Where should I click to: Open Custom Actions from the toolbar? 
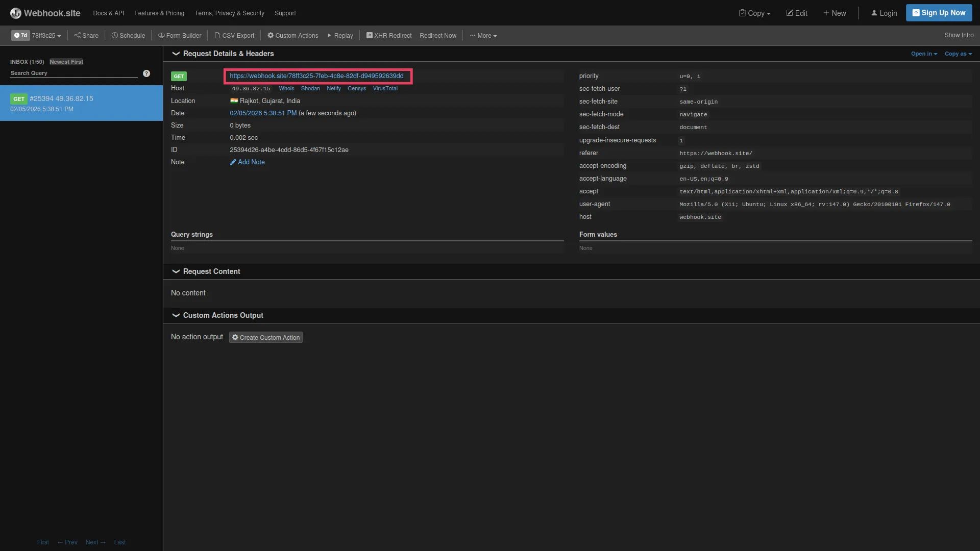pyautogui.click(x=292, y=35)
